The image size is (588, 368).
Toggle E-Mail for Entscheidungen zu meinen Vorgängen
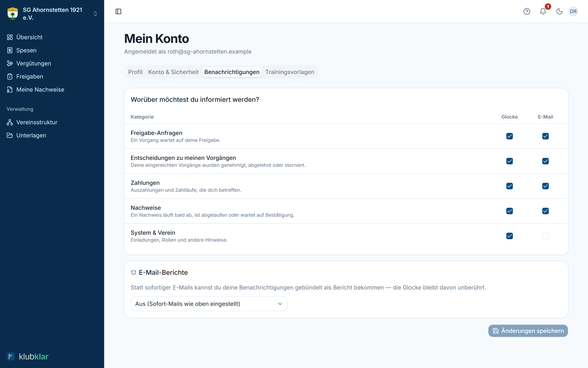coord(546,161)
